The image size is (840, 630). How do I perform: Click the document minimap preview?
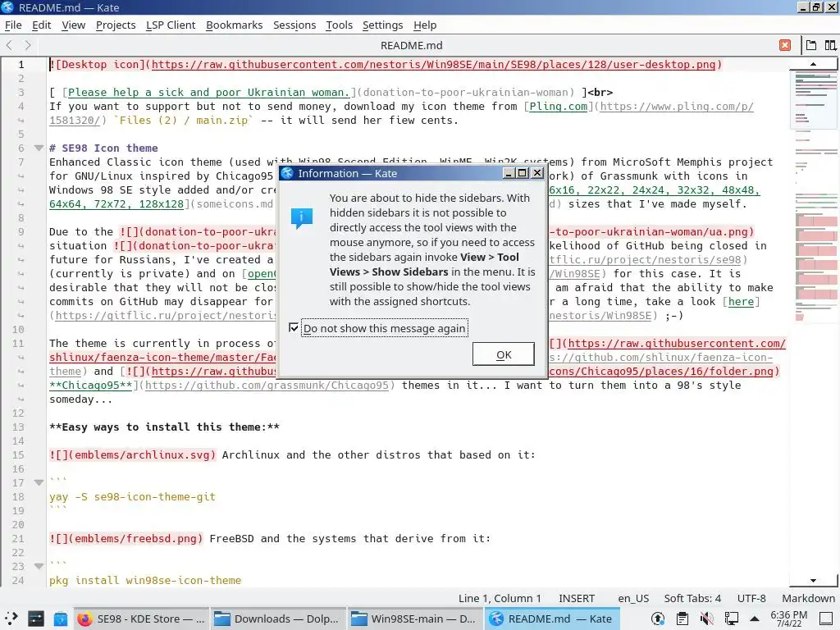coord(815,195)
